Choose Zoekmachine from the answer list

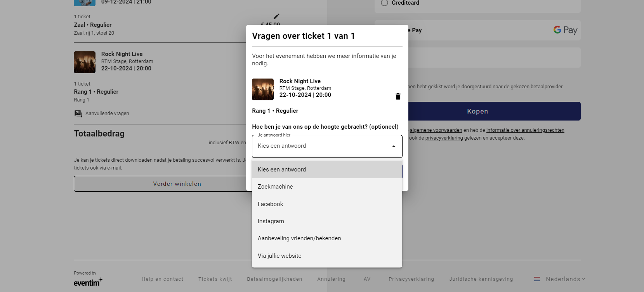click(x=275, y=187)
